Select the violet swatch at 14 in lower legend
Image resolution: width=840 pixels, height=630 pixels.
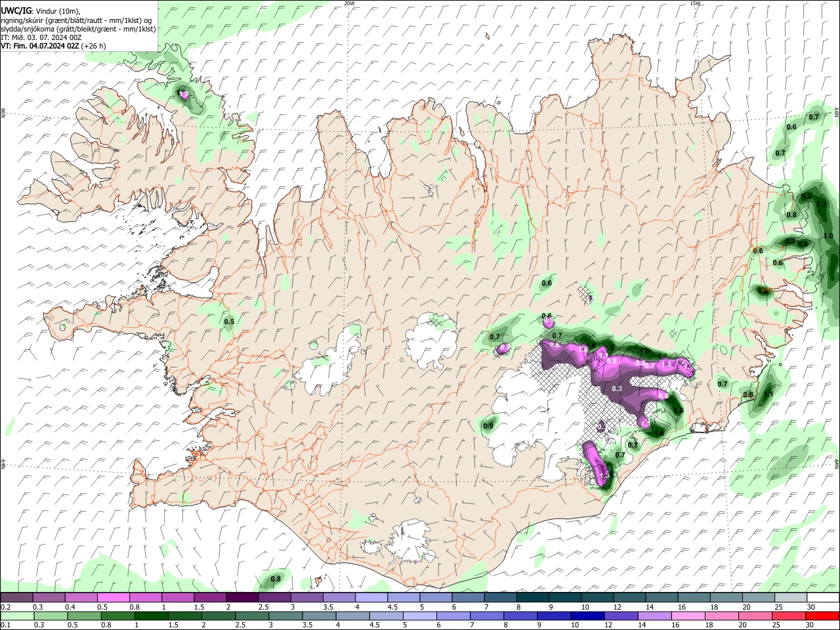[654, 616]
